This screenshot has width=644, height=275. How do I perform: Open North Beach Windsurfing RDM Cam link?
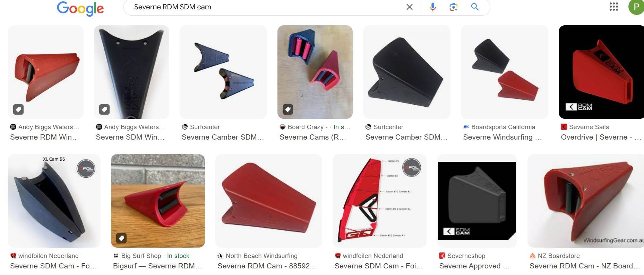click(x=267, y=266)
